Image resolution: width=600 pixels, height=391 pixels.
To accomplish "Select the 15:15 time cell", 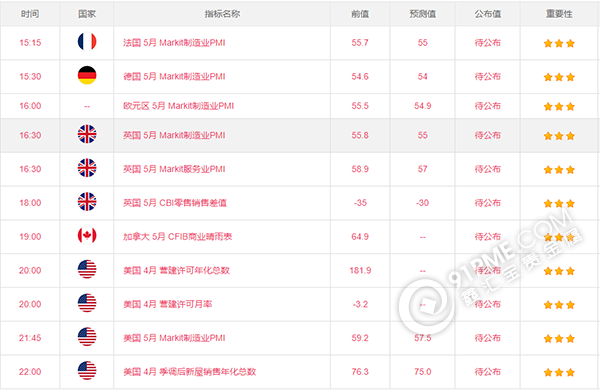I will point(30,43).
